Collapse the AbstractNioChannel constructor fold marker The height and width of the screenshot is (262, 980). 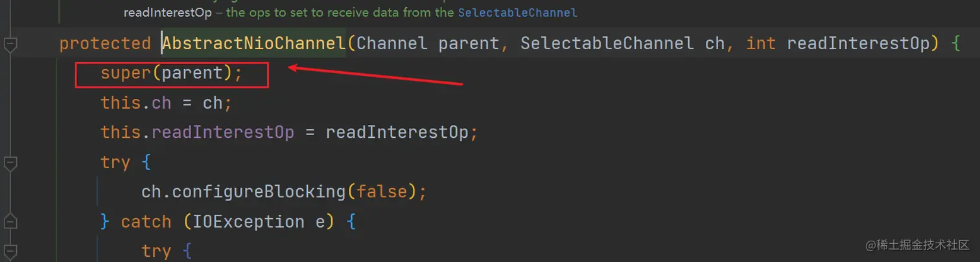[10, 45]
